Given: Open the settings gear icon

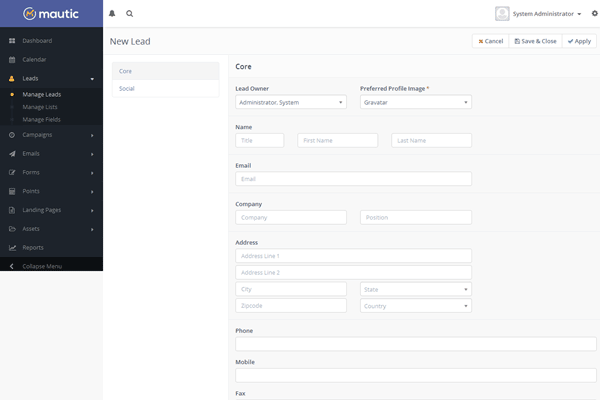Looking at the screenshot, I should click(593, 14).
